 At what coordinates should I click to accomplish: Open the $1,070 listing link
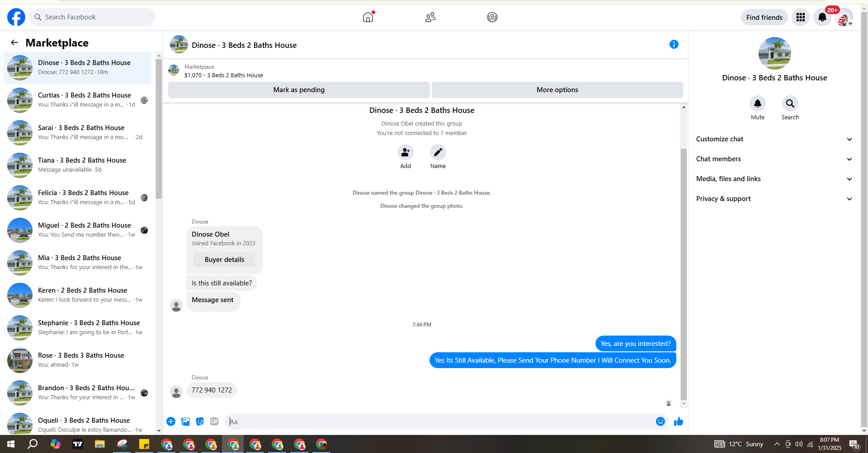click(224, 75)
